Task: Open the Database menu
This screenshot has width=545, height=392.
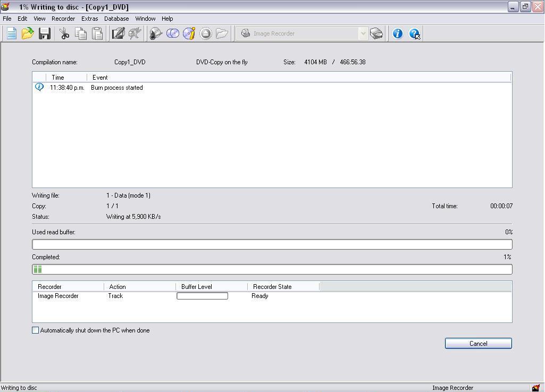Action: click(x=116, y=19)
